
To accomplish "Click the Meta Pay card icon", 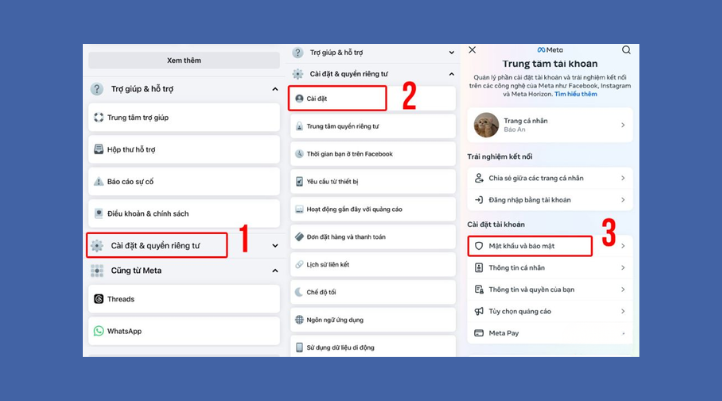I will coord(479,333).
